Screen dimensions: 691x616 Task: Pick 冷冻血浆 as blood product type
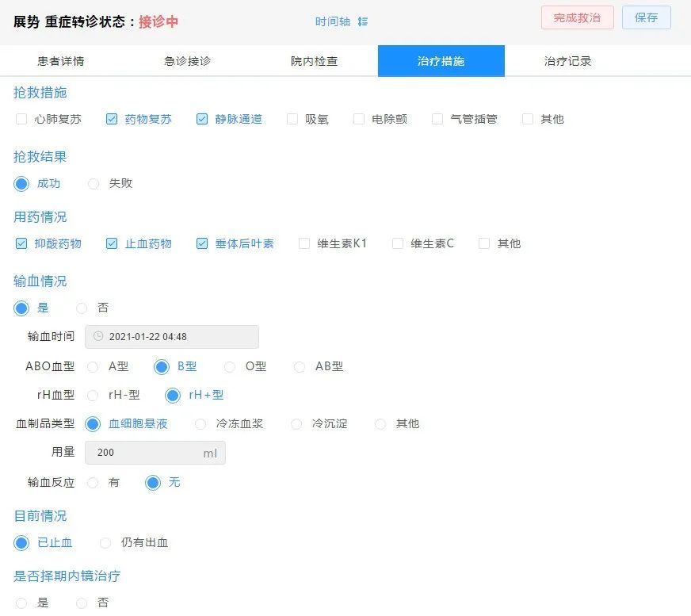tap(200, 423)
